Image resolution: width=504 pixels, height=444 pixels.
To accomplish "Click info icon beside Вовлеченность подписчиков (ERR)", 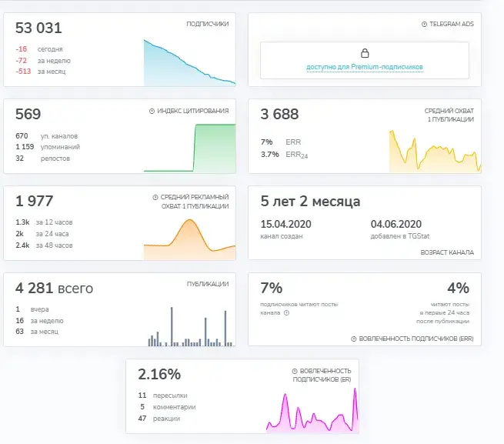I will (354, 339).
